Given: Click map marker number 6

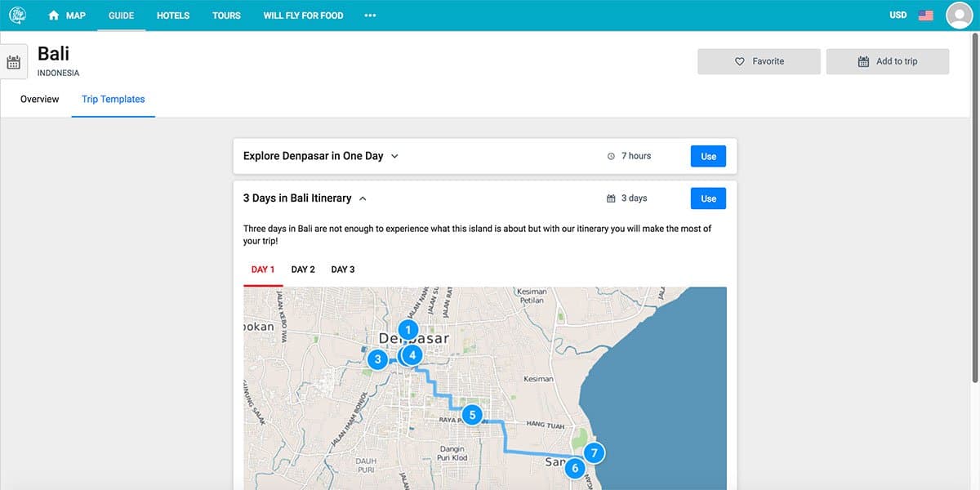Looking at the screenshot, I should coord(575,468).
